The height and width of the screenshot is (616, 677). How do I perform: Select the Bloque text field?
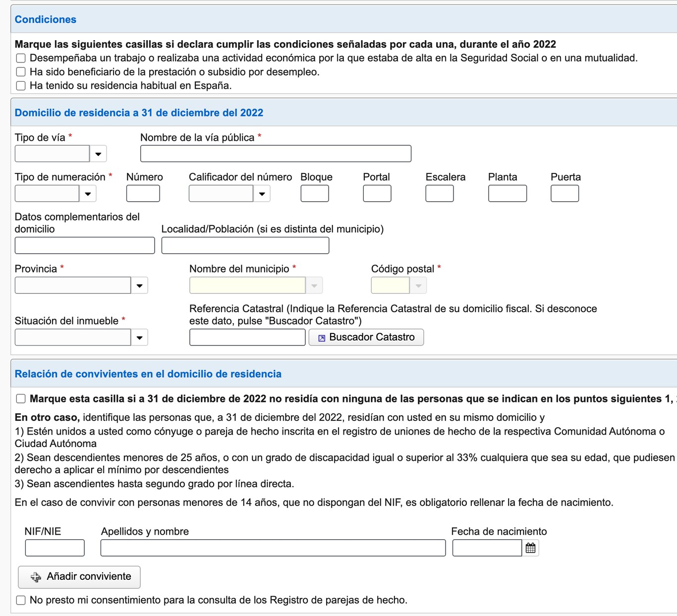point(315,193)
